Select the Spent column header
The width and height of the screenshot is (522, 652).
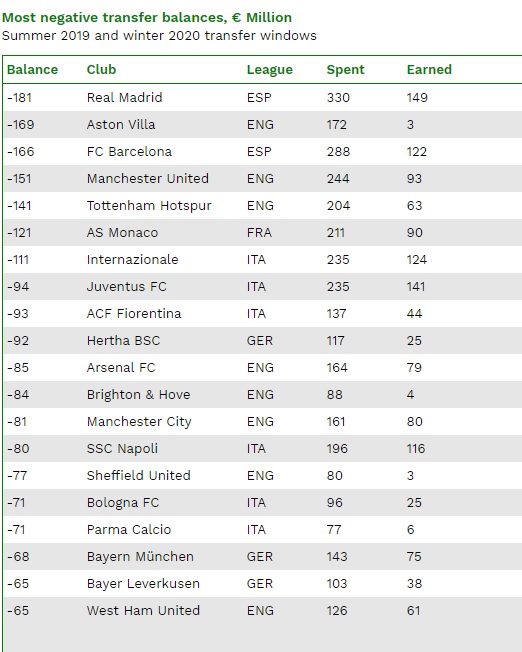tap(345, 69)
